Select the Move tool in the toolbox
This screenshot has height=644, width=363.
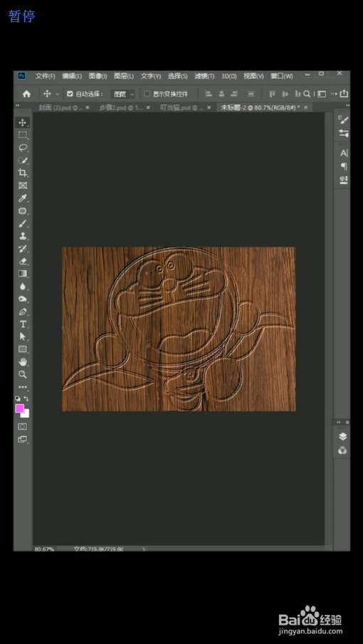tap(23, 122)
